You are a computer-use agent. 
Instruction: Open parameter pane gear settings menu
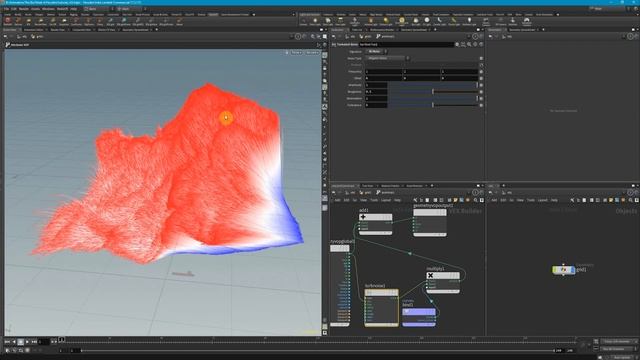[x=457, y=44]
